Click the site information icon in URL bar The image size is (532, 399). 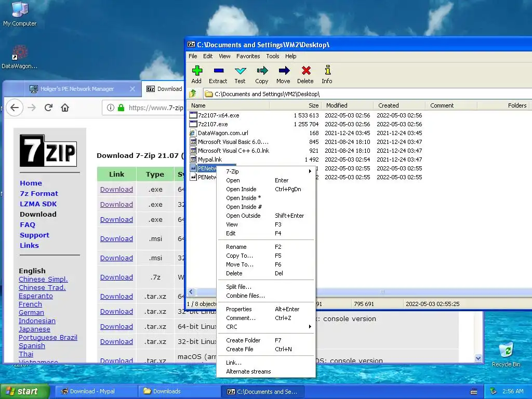[x=110, y=108]
